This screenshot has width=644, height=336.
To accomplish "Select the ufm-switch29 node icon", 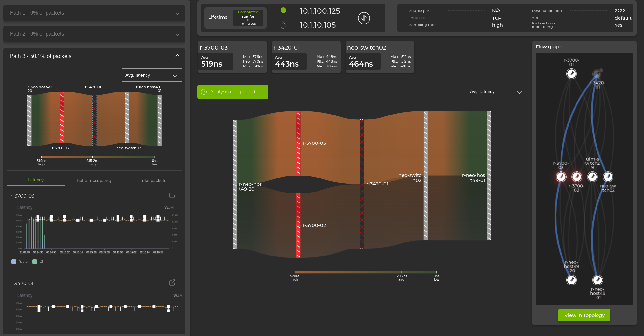I will click(x=592, y=177).
